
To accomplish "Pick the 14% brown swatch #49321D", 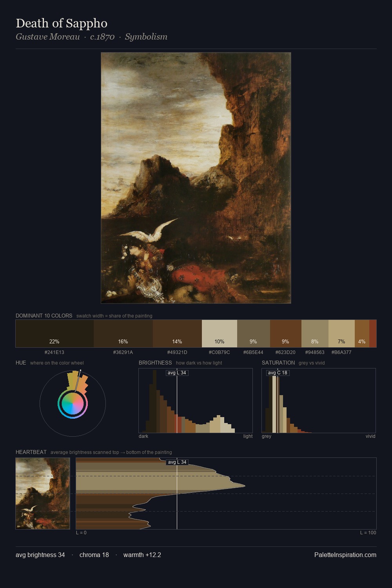I will 177,334.
